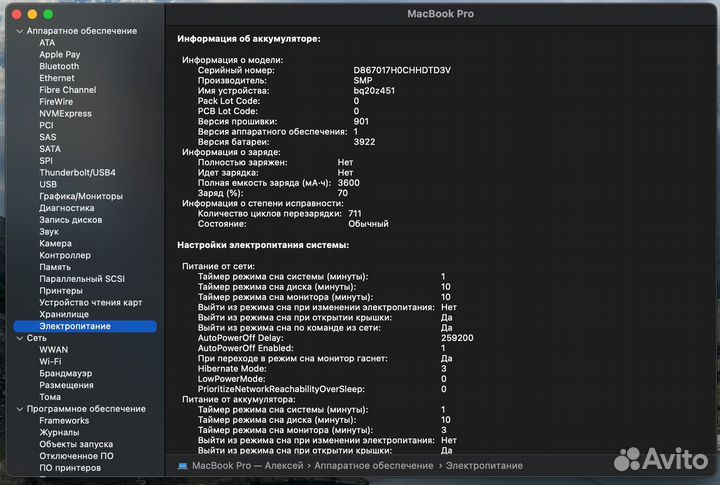Select SATA in the sidebar

(50, 149)
